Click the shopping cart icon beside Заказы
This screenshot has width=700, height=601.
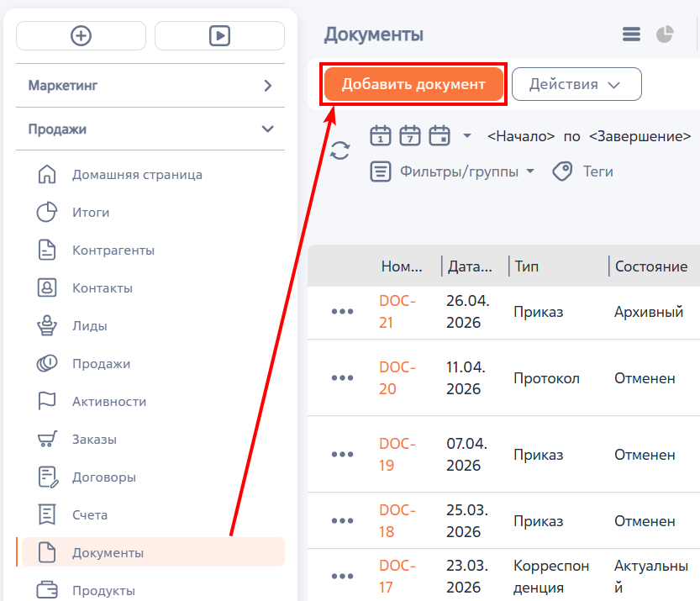point(47,439)
